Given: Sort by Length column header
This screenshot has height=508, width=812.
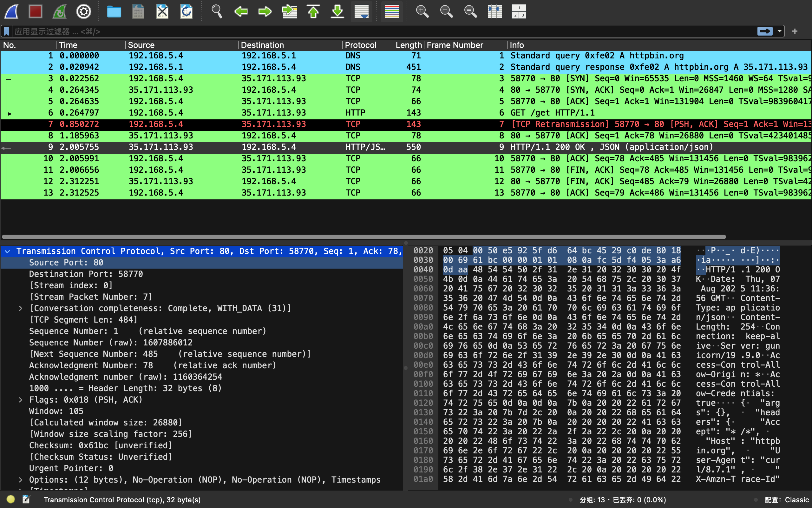Looking at the screenshot, I should tap(408, 45).
